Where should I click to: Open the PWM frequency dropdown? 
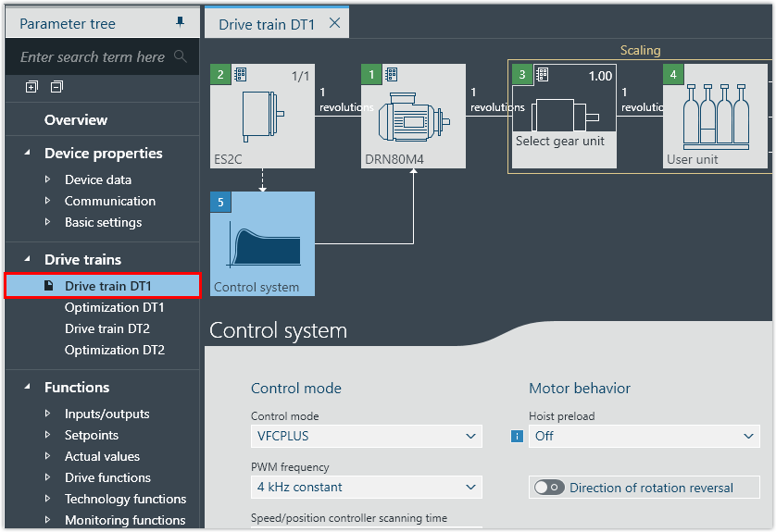(x=366, y=487)
